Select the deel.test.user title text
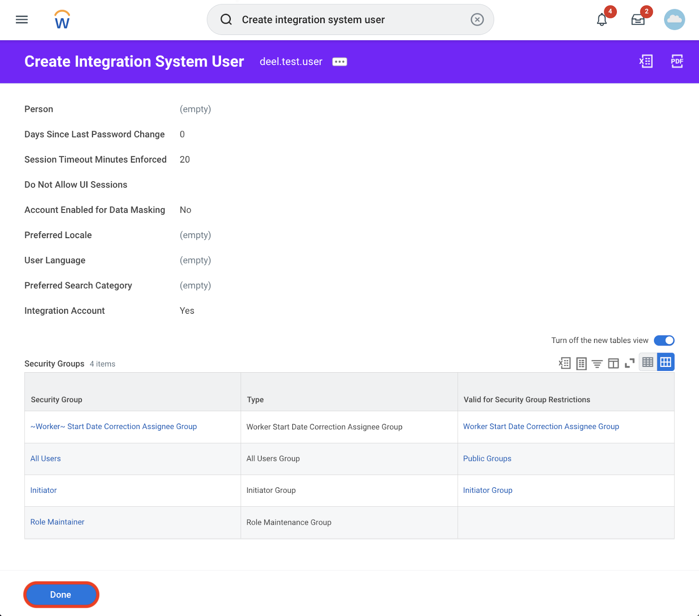This screenshot has width=699, height=616. coord(291,62)
